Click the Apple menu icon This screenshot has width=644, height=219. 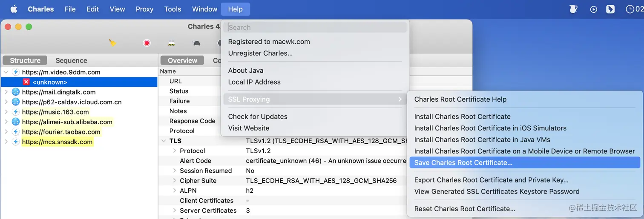click(14, 9)
